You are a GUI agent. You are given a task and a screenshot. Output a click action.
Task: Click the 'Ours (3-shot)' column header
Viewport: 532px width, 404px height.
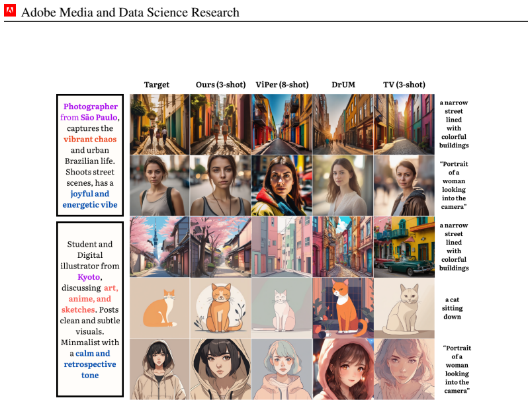coord(220,85)
